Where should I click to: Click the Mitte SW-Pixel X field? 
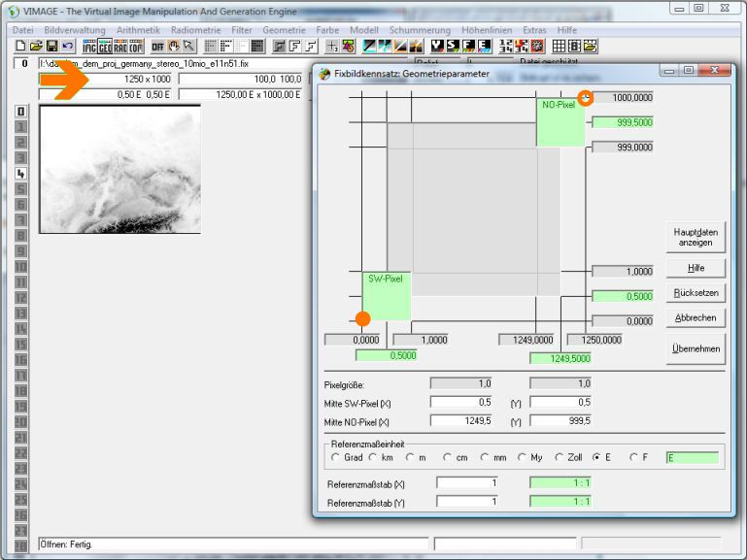(462, 402)
